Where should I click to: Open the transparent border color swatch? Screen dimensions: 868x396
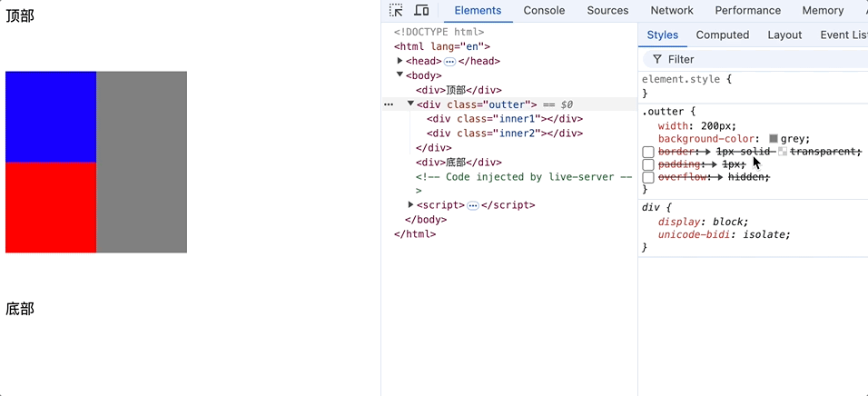[x=783, y=152]
